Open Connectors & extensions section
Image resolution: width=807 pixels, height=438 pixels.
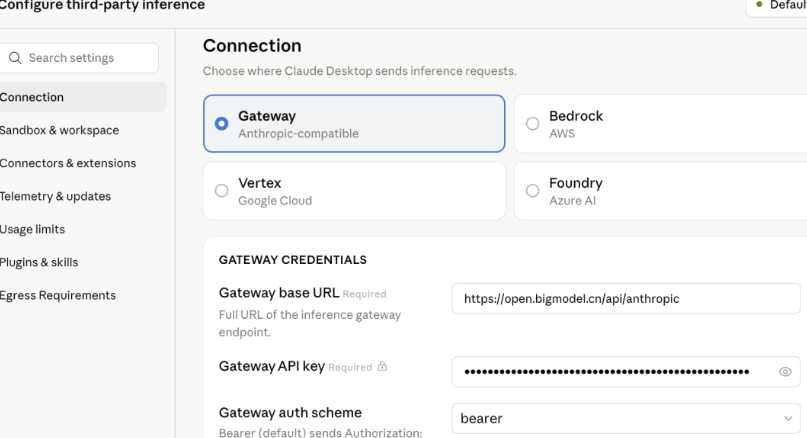tap(68, 163)
